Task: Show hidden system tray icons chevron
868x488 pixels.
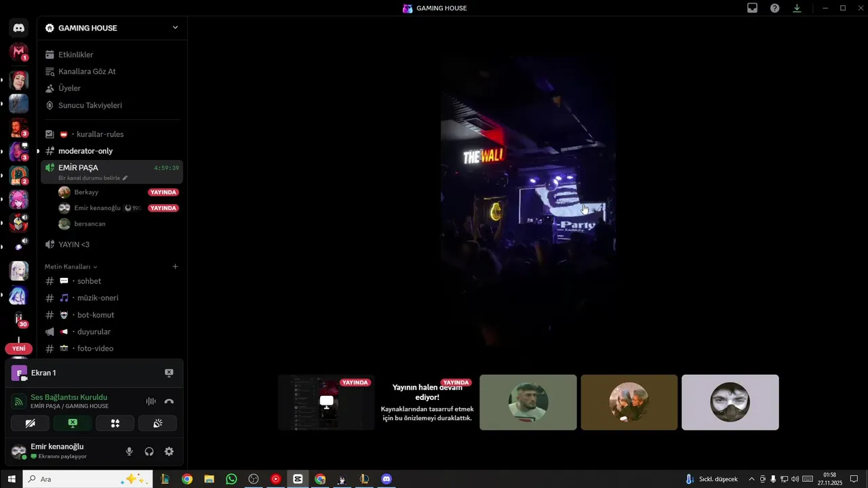Action: pos(751,479)
